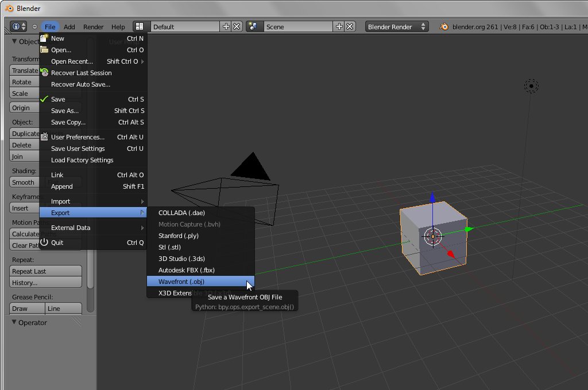Export as COLLADA (.dae)

click(200, 213)
